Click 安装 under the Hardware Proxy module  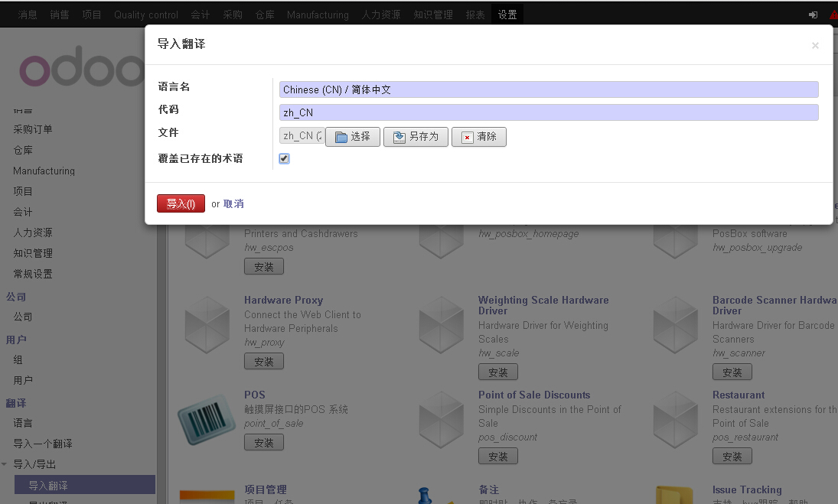pos(264,361)
